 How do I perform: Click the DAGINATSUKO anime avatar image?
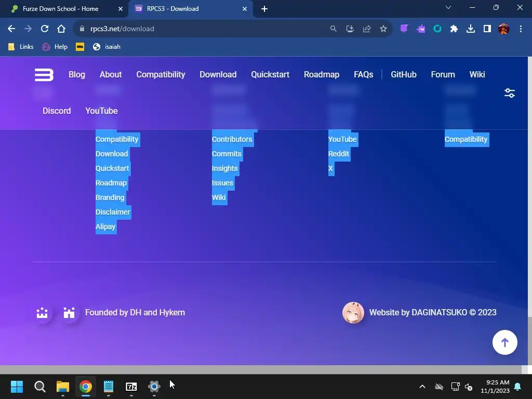(353, 312)
